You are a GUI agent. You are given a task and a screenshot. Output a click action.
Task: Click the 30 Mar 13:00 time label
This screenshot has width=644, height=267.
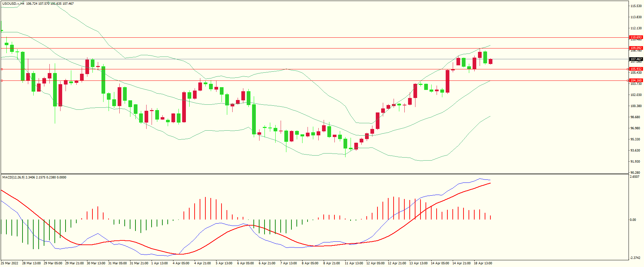(x=96, y=263)
